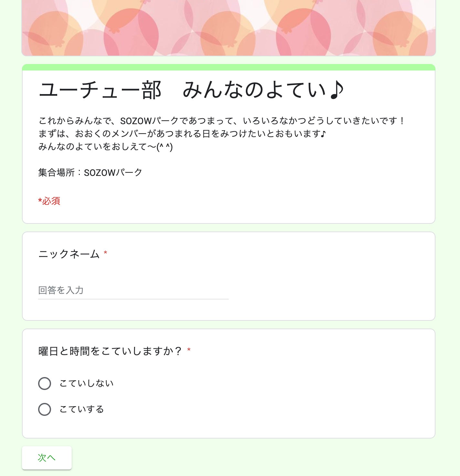Viewport: 460px width, 476px height.
Task: Click the 集合場所：SOZOWパーク text
Action: 90,172
